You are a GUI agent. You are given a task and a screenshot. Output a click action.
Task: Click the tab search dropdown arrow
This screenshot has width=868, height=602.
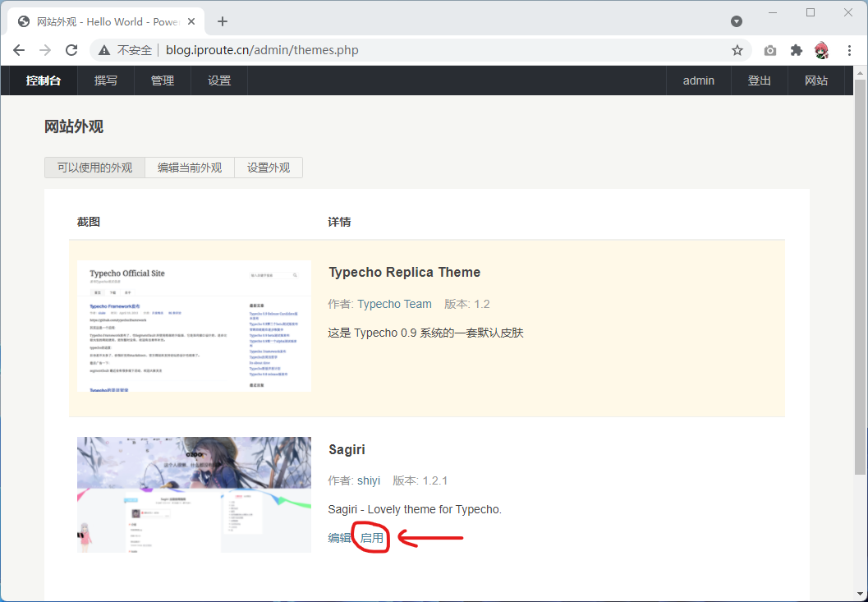tap(737, 21)
